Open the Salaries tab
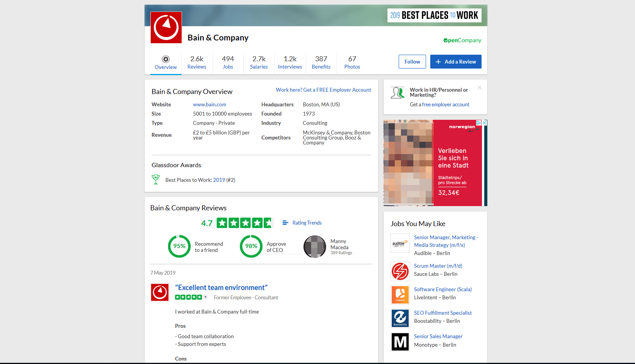The width and height of the screenshot is (635, 364). coord(259,62)
